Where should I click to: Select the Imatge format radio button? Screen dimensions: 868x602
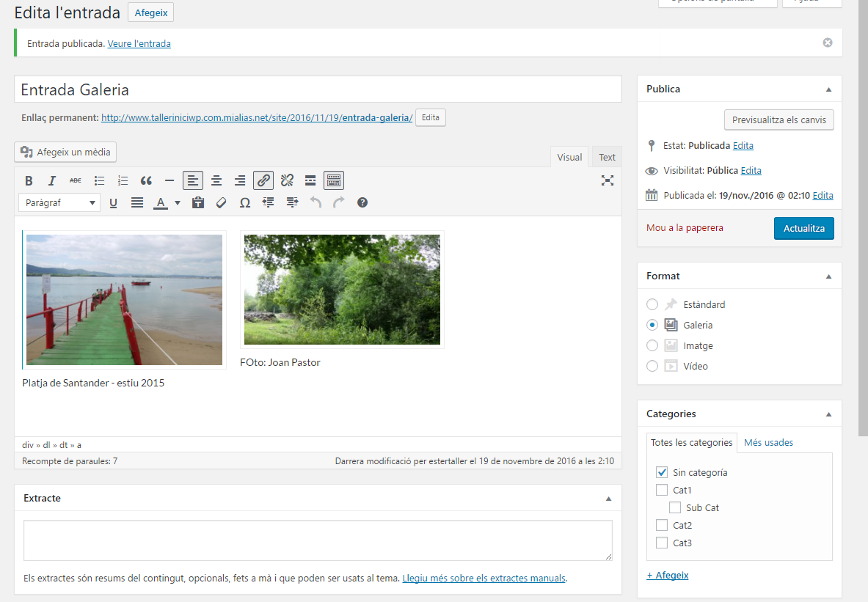652,345
